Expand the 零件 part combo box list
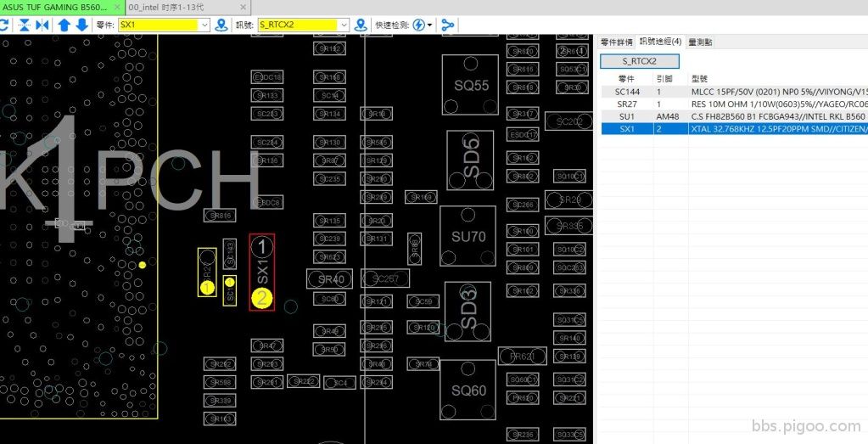 204,25
